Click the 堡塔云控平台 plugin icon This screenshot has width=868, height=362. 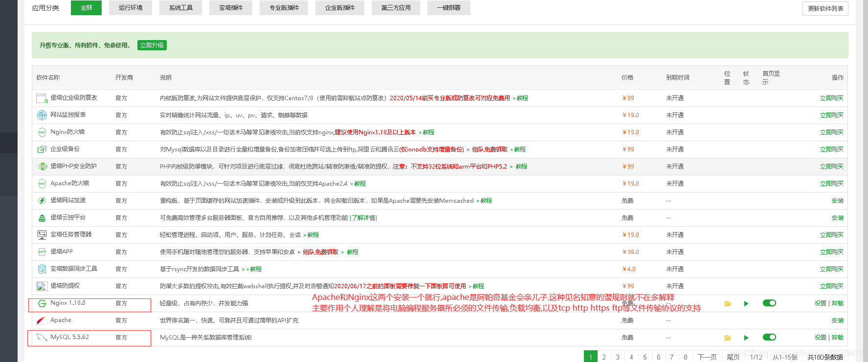click(x=42, y=218)
